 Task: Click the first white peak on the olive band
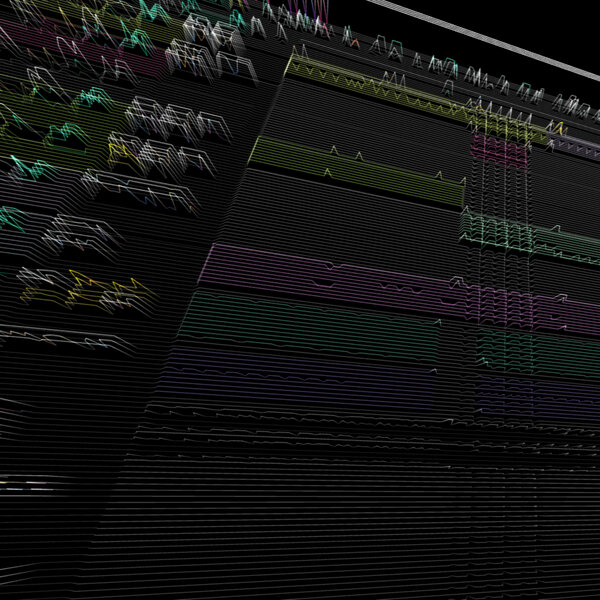pyautogui.click(x=332, y=151)
